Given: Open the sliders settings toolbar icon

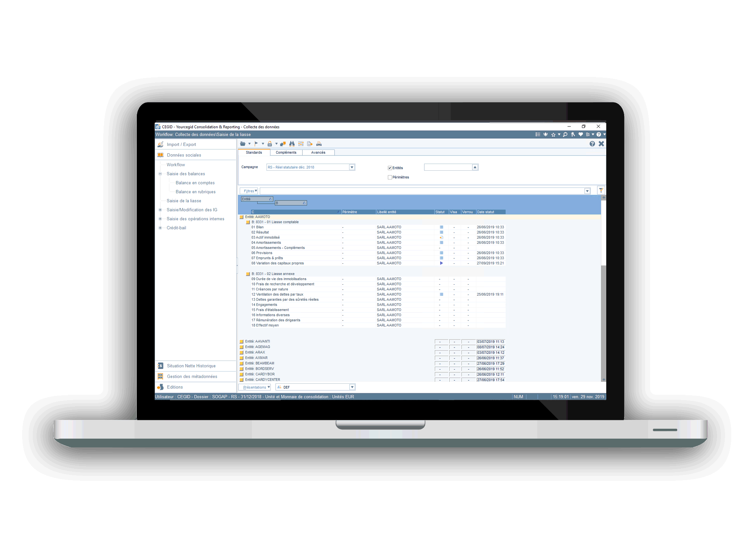Looking at the screenshot, I should point(301,144).
